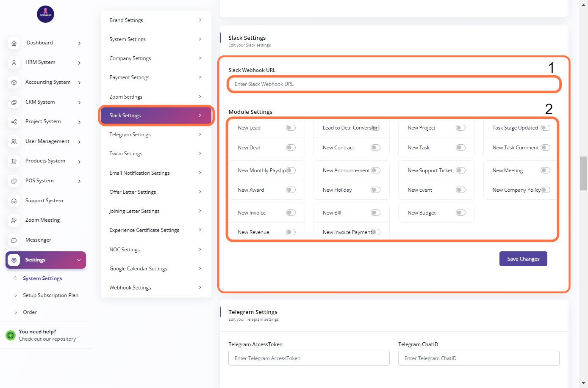Viewport: 588px width, 388px height.
Task: Collapse the Settings menu chevron
Action: (79, 260)
